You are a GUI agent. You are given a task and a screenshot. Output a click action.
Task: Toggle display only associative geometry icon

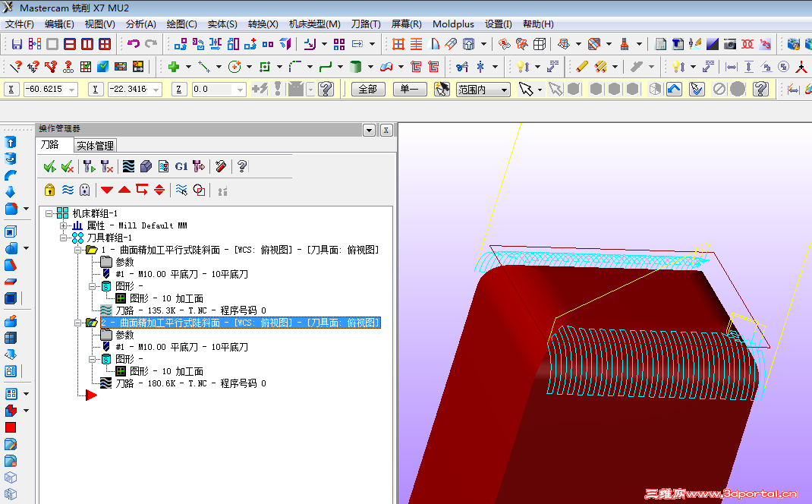point(199,190)
